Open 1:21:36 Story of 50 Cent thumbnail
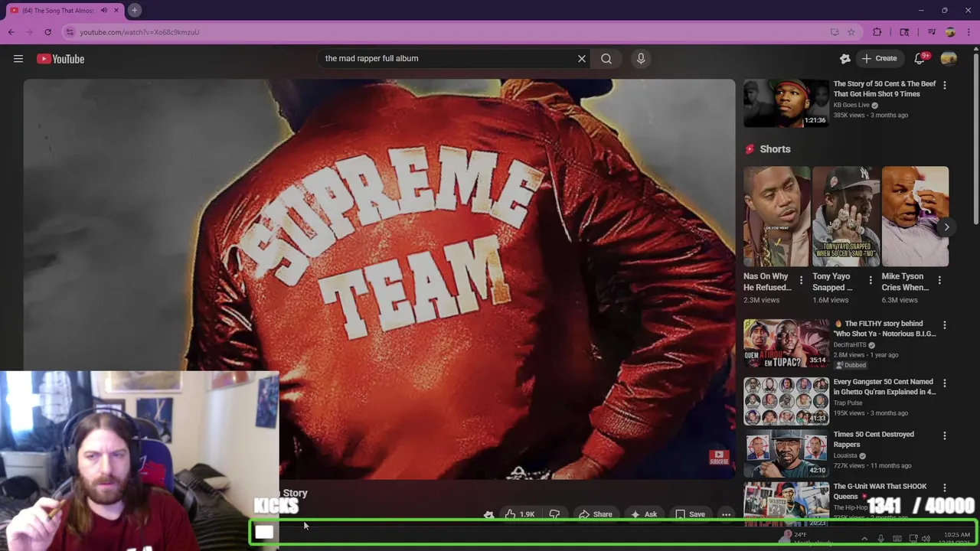This screenshot has height=551, width=980. pos(786,103)
